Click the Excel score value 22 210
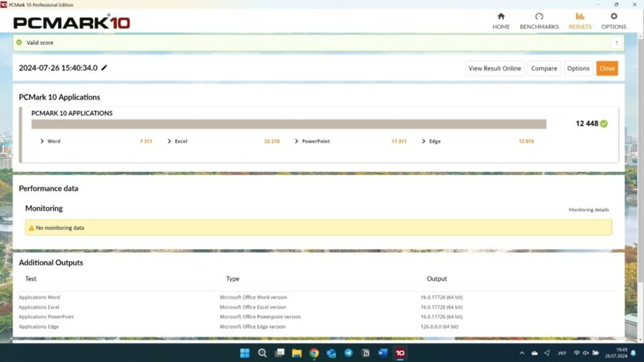Image resolution: width=644 pixels, height=362 pixels. (272, 141)
